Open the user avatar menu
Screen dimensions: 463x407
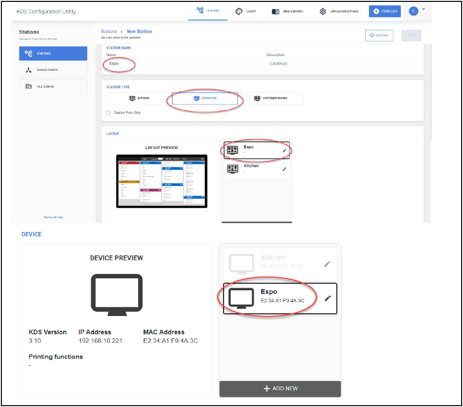413,11
